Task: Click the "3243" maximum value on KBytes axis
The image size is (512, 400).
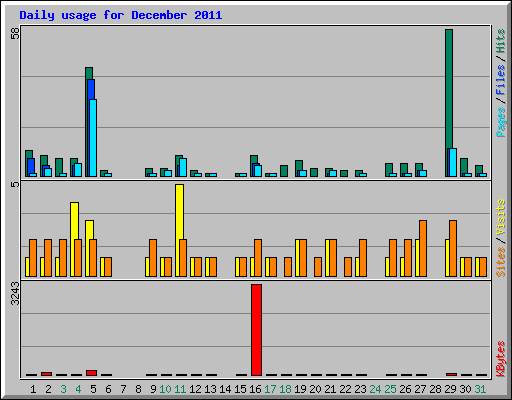Action: 15,294
